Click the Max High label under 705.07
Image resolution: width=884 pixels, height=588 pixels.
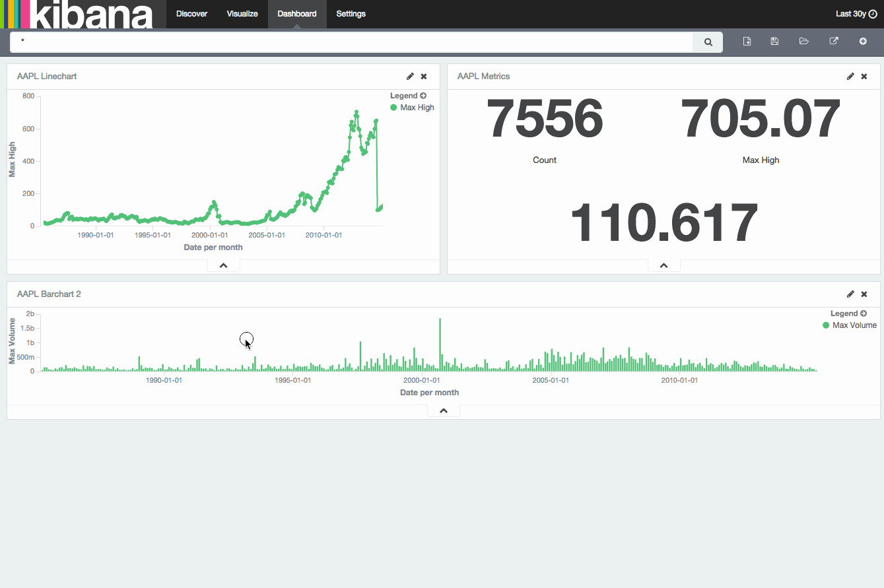coord(761,160)
